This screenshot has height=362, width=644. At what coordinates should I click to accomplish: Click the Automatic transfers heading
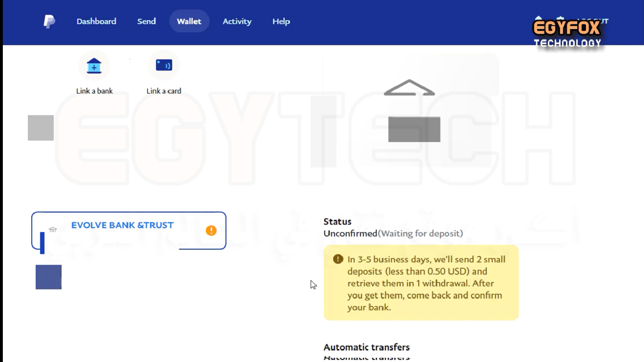tap(366, 347)
